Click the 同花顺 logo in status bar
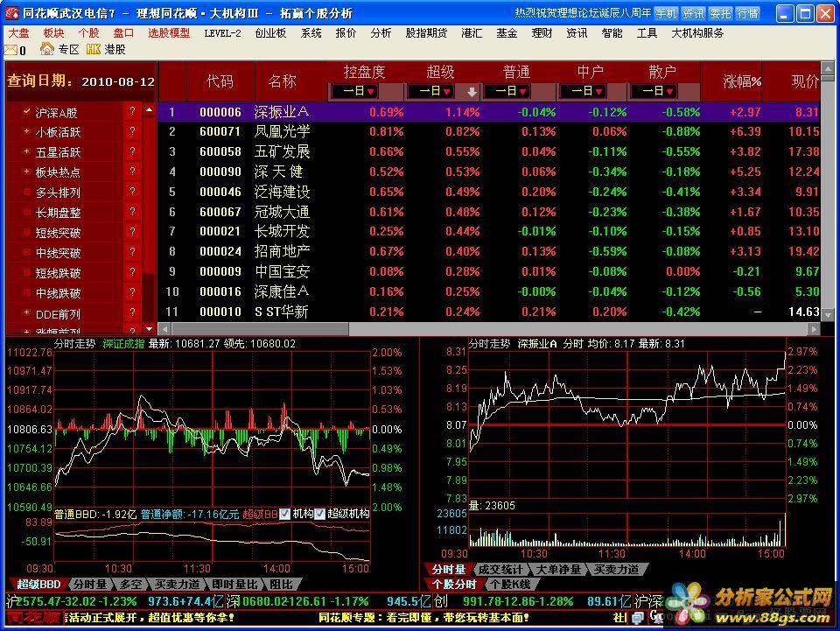This screenshot has width=840, height=631. point(33,618)
